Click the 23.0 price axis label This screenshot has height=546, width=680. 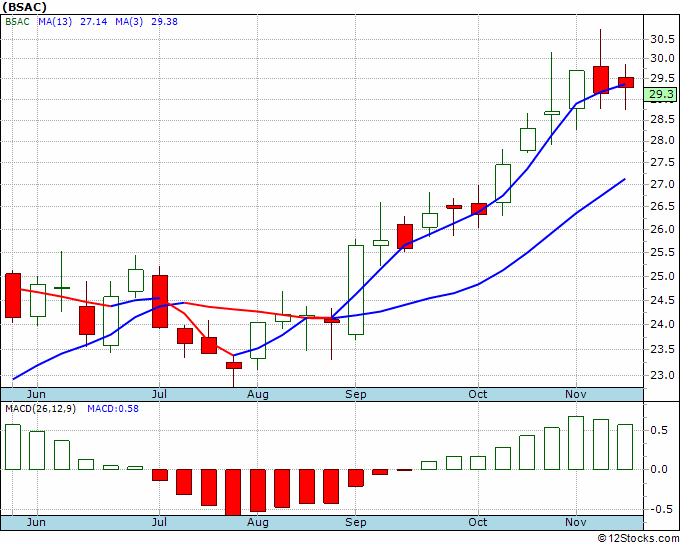[x=662, y=376]
